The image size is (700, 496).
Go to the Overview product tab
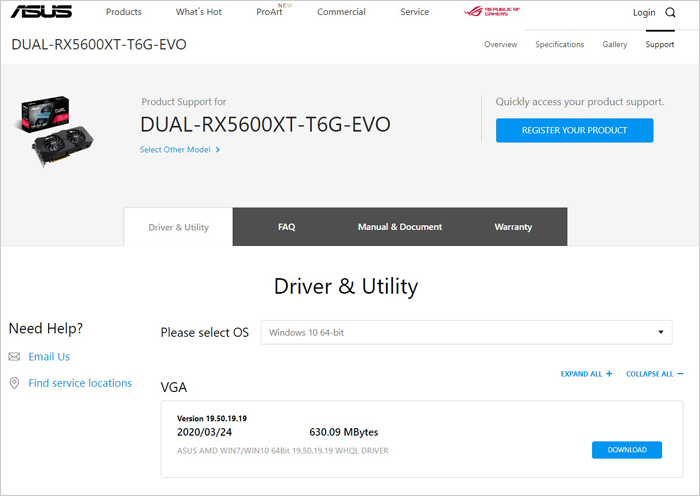(x=500, y=44)
